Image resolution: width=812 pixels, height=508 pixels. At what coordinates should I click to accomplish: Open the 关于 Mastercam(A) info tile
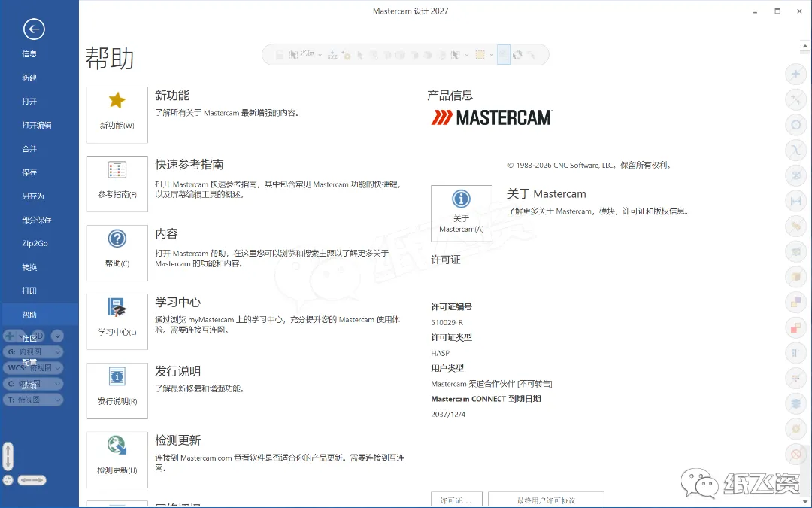coord(462,213)
